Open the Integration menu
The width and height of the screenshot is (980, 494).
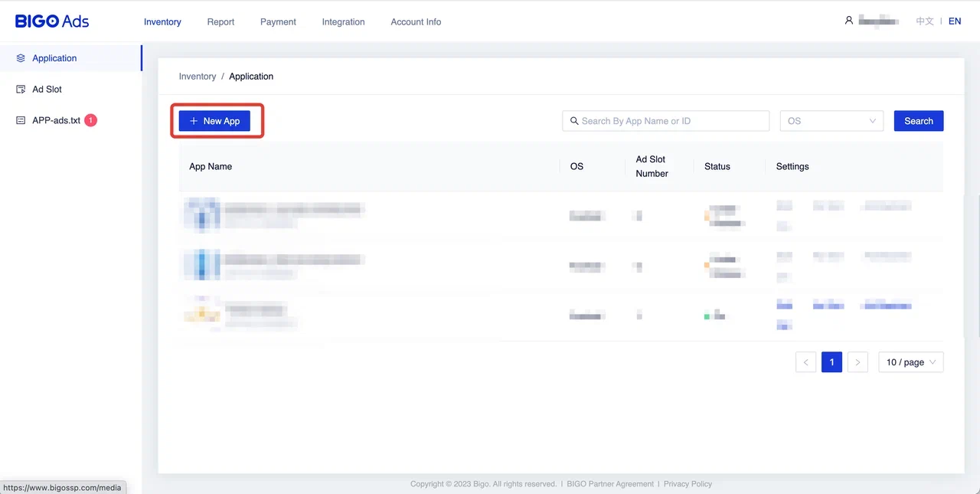click(343, 22)
